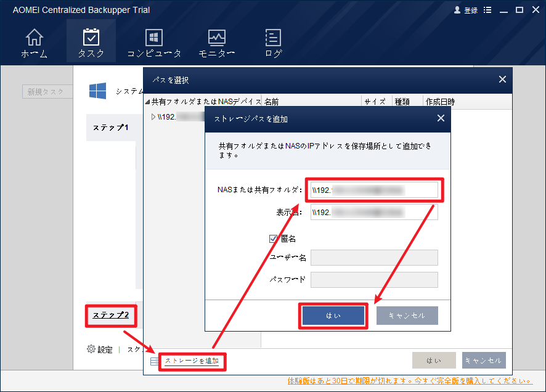Close the パスを選択 dialog
The width and height of the screenshot is (546, 392).
[x=502, y=80]
